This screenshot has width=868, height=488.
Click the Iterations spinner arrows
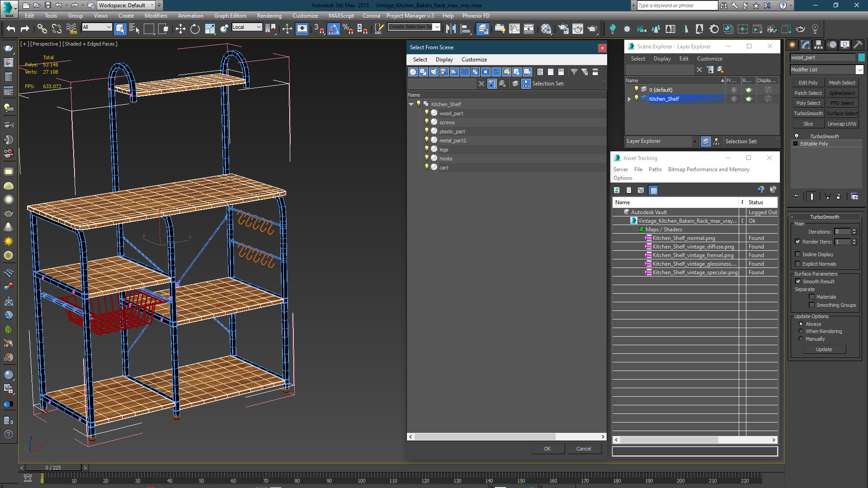click(x=854, y=232)
